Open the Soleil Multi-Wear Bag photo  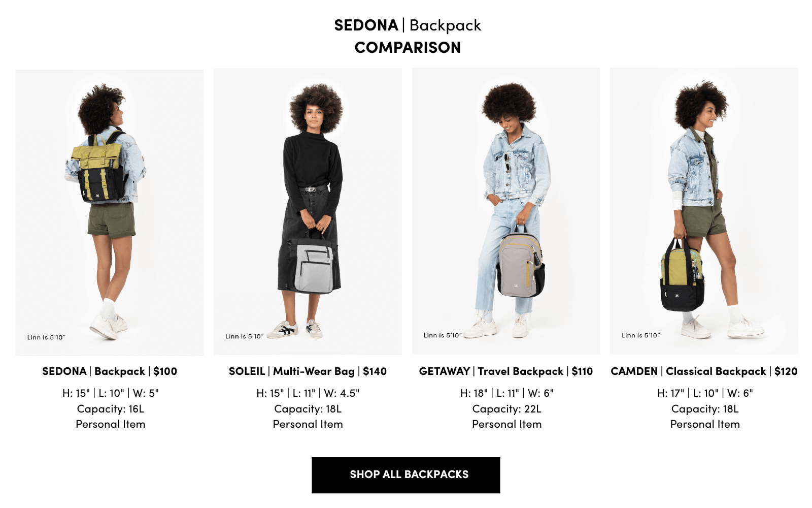pos(308,211)
